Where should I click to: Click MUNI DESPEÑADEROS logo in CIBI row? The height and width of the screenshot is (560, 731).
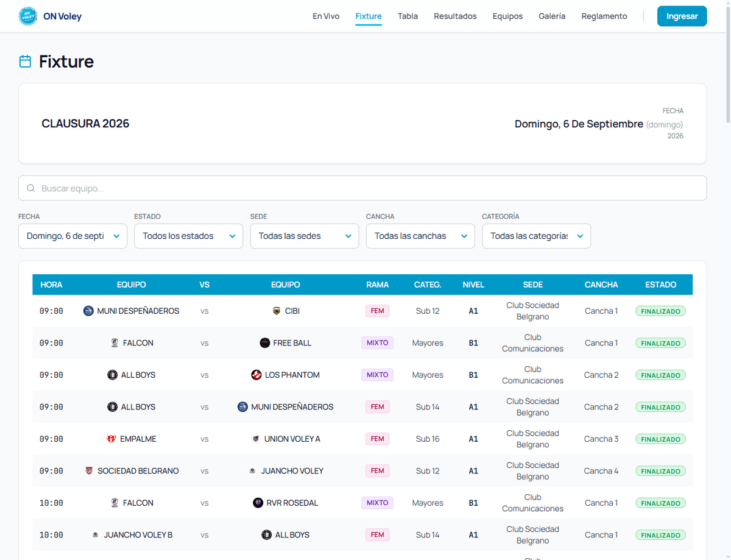[x=89, y=311]
